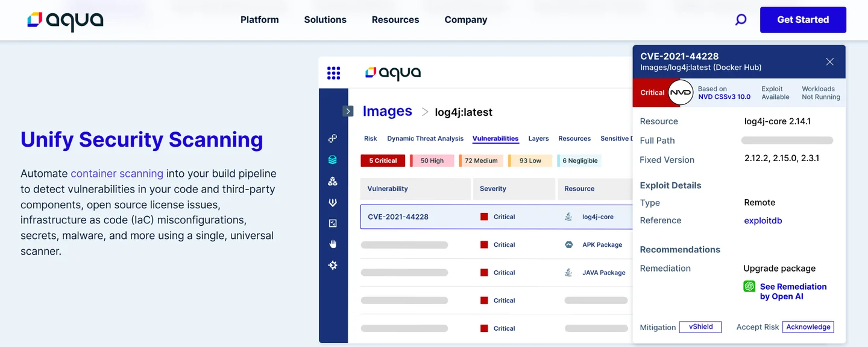Viewport: 868px width, 347px height.
Task: Click the log4j-core resource cell
Action: click(x=598, y=217)
